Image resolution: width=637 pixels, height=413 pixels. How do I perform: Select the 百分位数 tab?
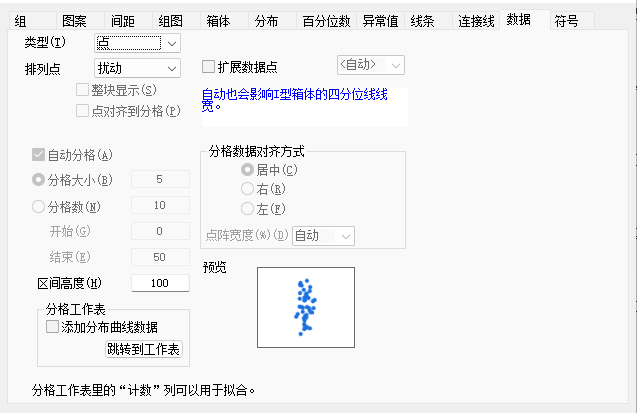tap(326, 20)
